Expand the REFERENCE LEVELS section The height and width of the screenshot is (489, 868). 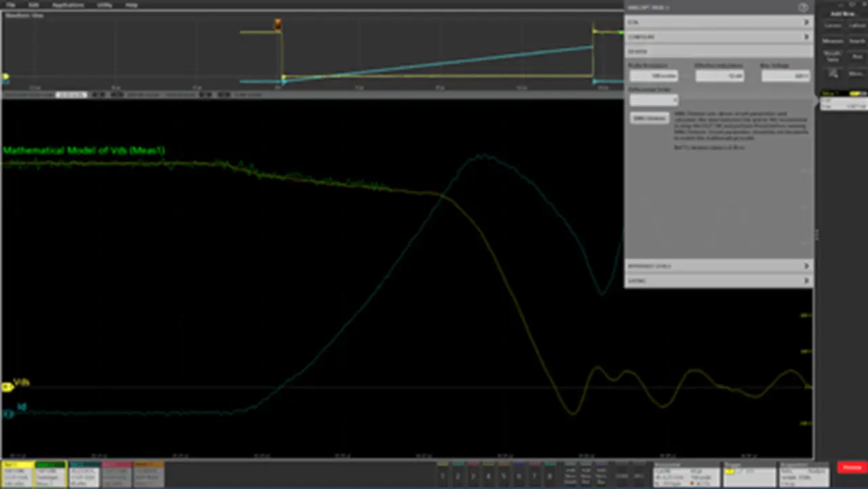point(718,266)
